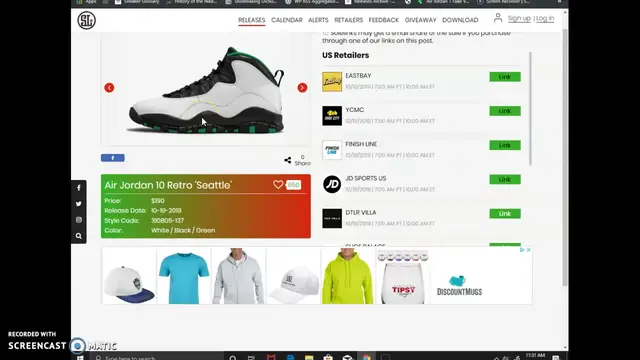The image size is (640, 360).
Task: Open Chrome from the taskbar
Action: pyautogui.click(x=367, y=358)
